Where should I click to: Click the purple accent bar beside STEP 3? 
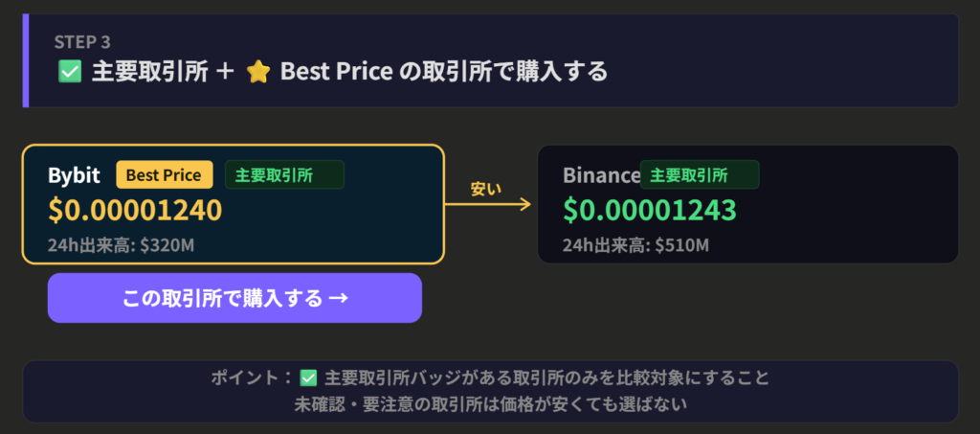25,60
